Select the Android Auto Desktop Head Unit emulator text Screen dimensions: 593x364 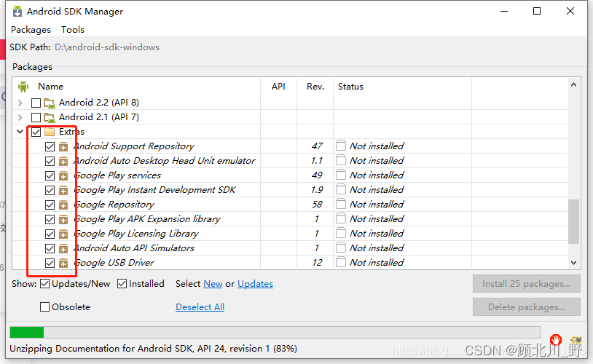[x=165, y=161]
